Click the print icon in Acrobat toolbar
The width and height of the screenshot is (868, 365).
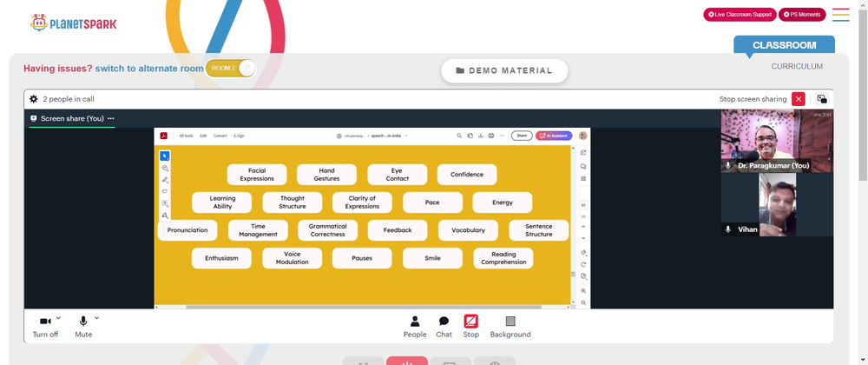point(491,136)
